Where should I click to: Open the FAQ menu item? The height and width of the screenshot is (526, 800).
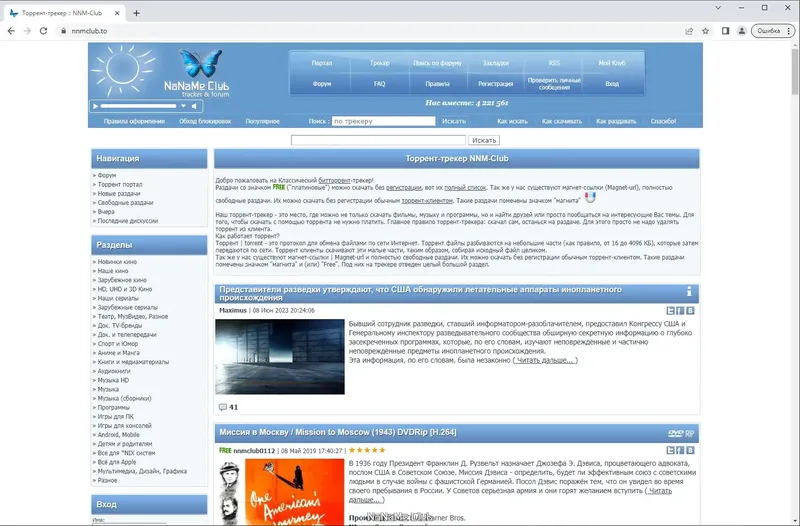pyautogui.click(x=379, y=84)
